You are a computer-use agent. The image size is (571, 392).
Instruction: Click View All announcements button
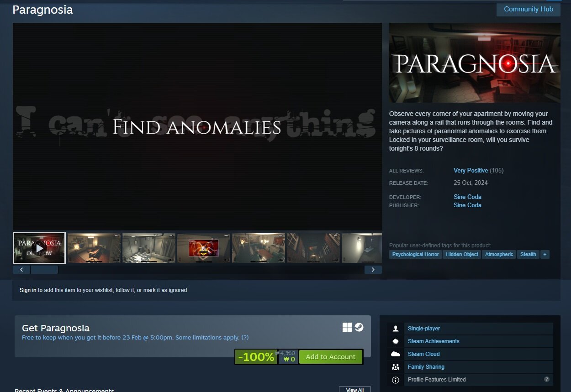[x=354, y=390]
